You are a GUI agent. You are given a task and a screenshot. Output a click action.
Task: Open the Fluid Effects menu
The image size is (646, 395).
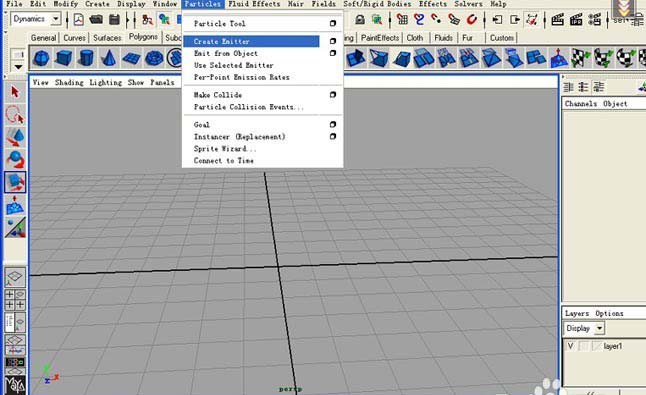254,4
